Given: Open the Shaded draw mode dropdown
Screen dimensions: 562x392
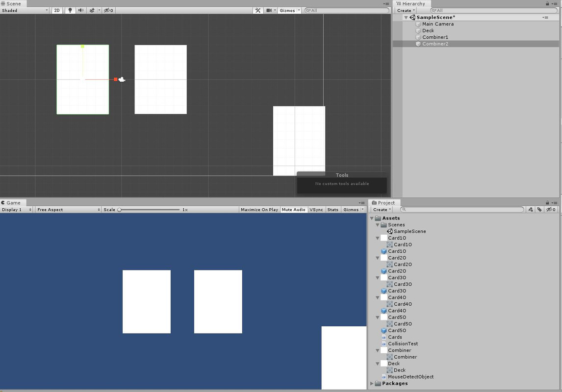Looking at the screenshot, I should tap(25, 10).
